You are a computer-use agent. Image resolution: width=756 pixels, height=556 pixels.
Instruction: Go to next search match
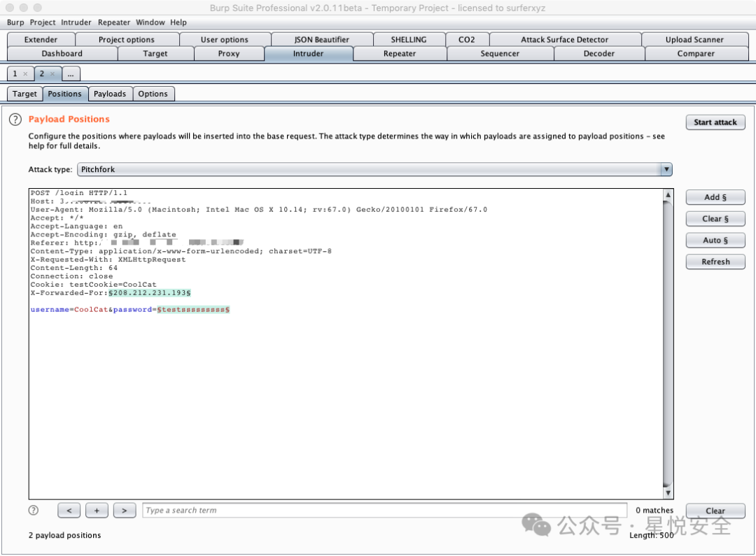[125, 511]
